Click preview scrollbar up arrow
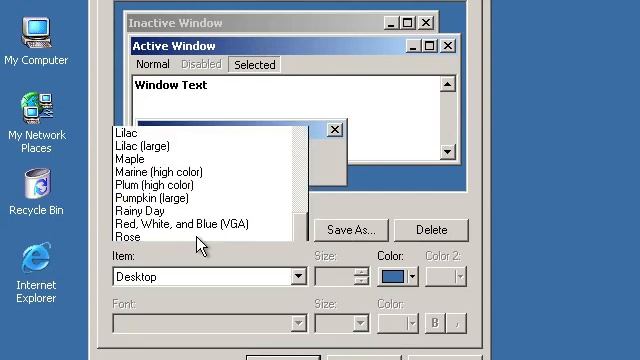 point(448,84)
